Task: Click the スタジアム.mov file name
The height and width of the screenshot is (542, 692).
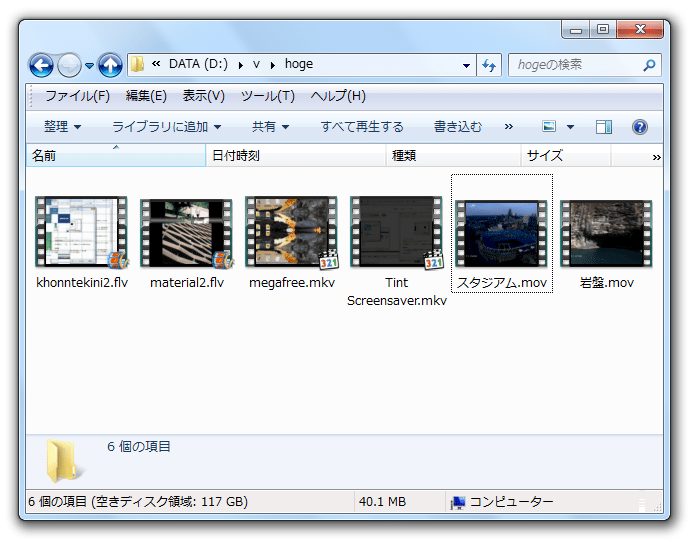Action: (502, 282)
